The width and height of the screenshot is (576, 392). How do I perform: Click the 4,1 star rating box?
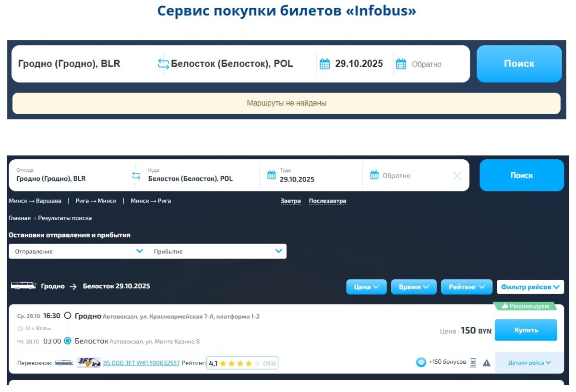(x=242, y=363)
